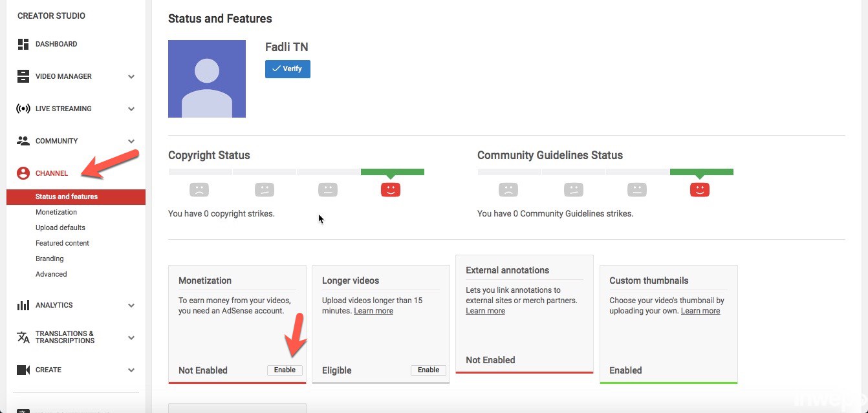Click the blue Verify button

pyautogui.click(x=288, y=69)
